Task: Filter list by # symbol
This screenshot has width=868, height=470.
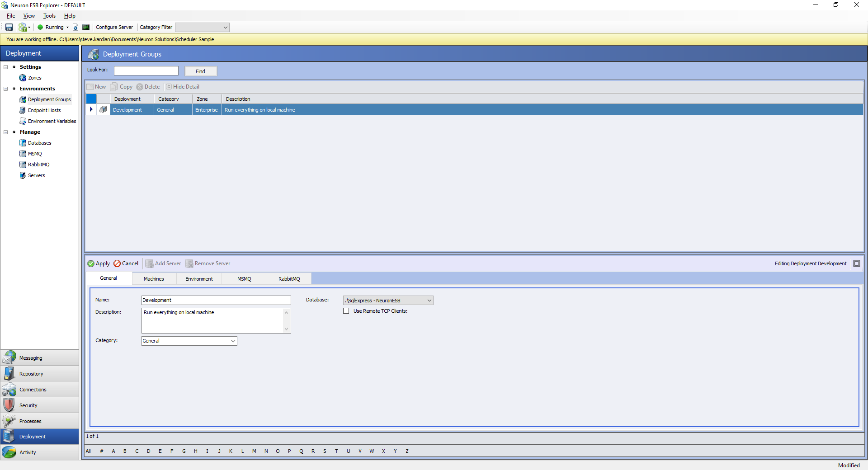Action: pos(102,451)
